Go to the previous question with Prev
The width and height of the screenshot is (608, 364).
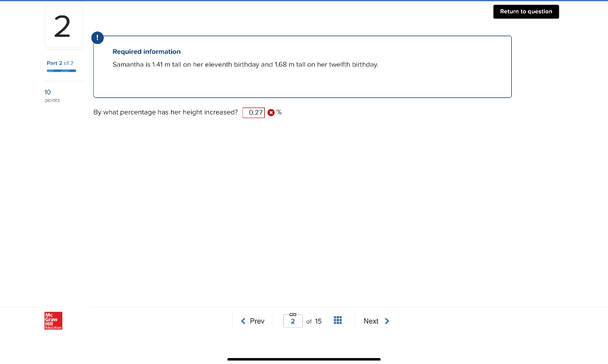252,321
